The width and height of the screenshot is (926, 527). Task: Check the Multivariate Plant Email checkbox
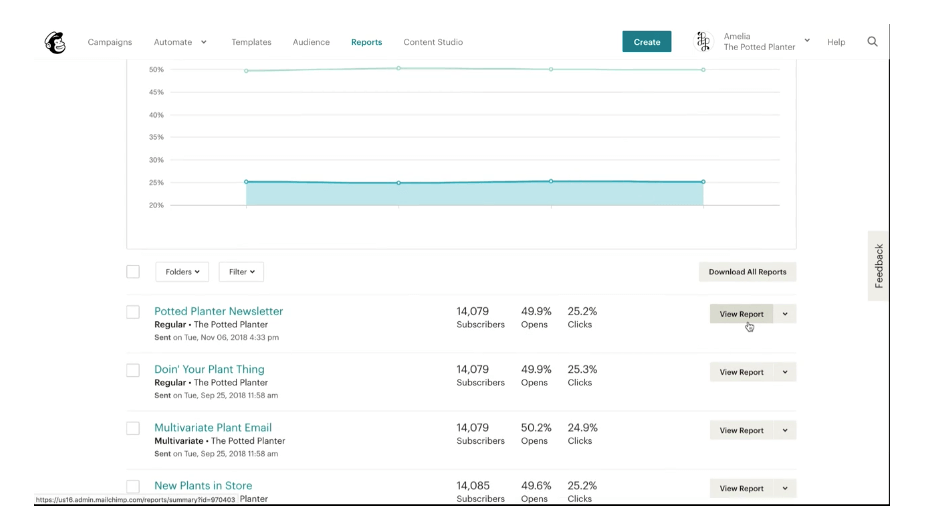(x=133, y=428)
